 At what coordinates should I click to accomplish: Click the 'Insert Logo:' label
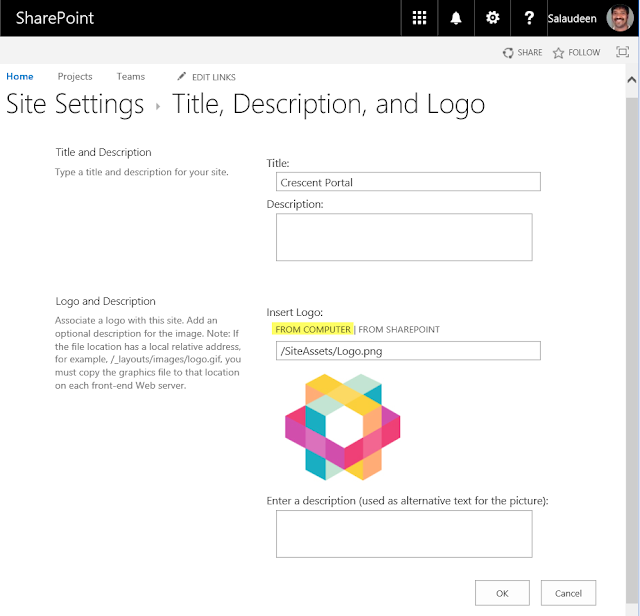[x=294, y=312]
